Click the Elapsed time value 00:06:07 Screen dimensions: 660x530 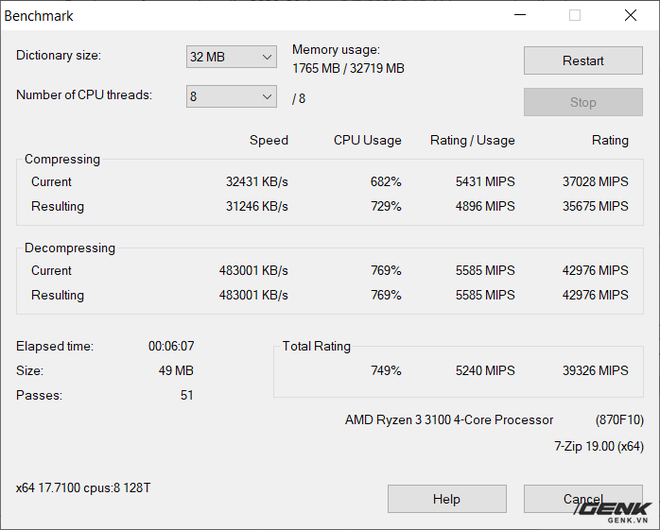(171, 347)
